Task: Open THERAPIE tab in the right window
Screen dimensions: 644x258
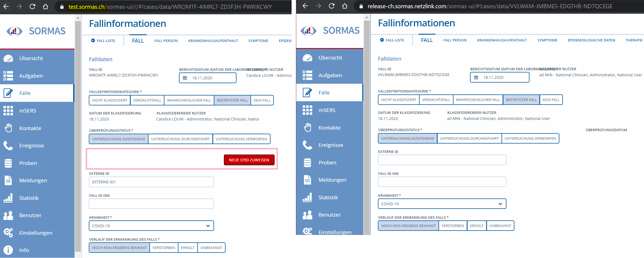Action: coord(634,40)
